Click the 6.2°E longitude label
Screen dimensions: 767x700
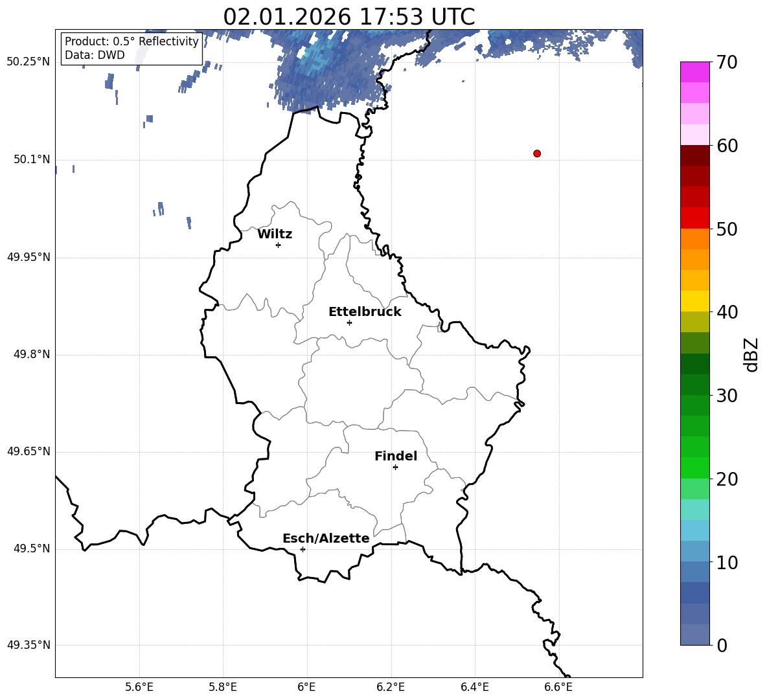(391, 687)
